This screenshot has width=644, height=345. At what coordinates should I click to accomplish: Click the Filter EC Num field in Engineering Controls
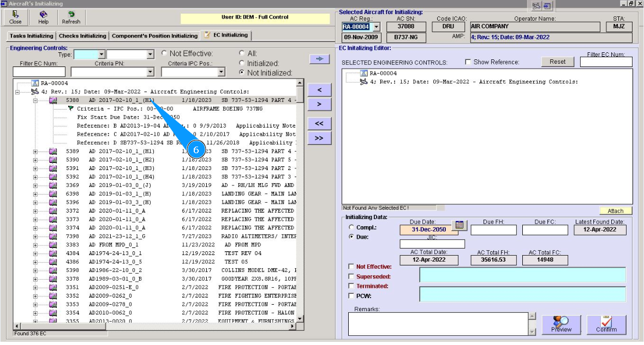click(x=39, y=72)
